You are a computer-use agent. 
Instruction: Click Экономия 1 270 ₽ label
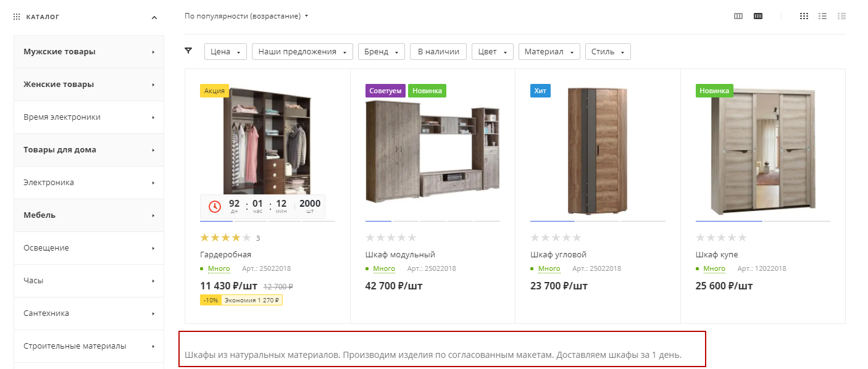pos(252,300)
